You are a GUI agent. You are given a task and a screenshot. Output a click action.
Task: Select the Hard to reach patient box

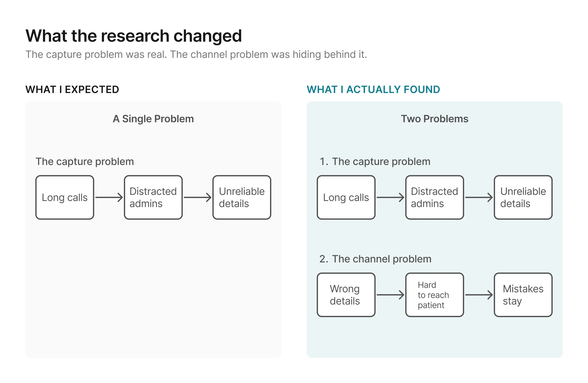pos(434,295)
